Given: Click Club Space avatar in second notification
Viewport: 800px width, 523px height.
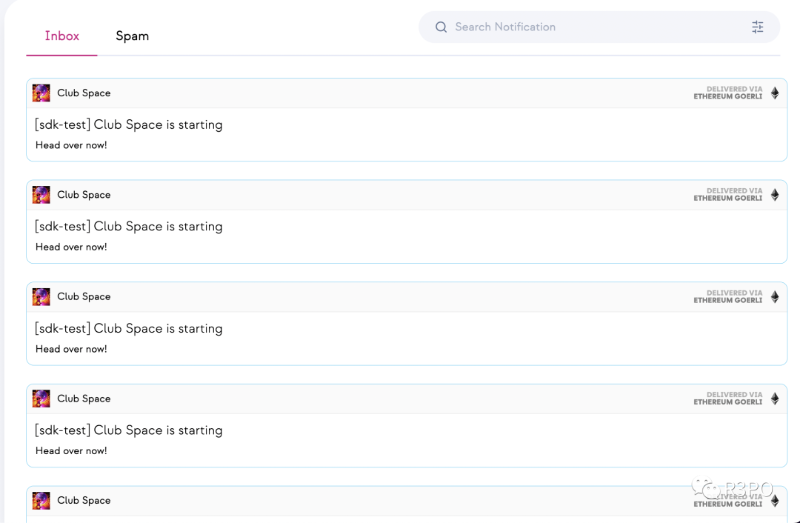Looking at the screenshot, I should tap(41, 195).
